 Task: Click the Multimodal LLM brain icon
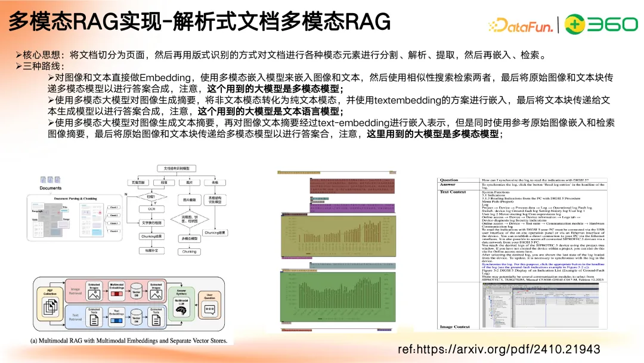click(x=181, y=309)
